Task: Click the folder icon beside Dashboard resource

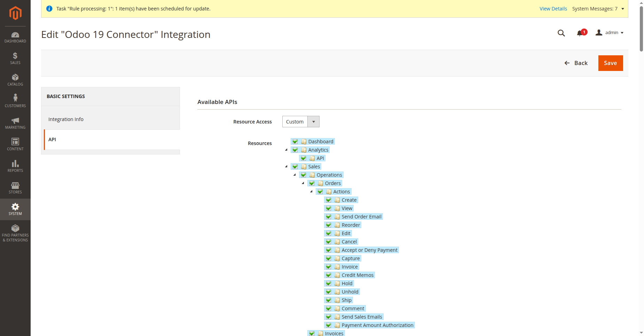Action: [304, 142]
